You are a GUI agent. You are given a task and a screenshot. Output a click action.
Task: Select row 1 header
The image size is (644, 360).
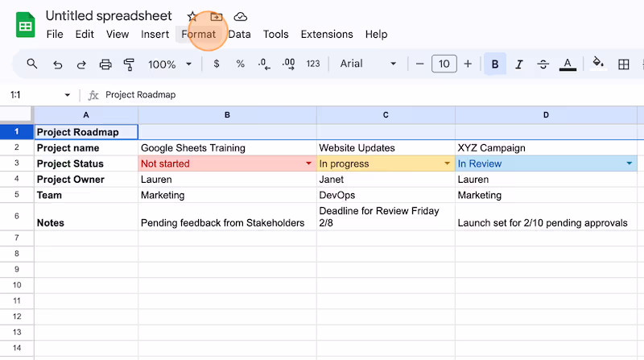coord(17,132)
